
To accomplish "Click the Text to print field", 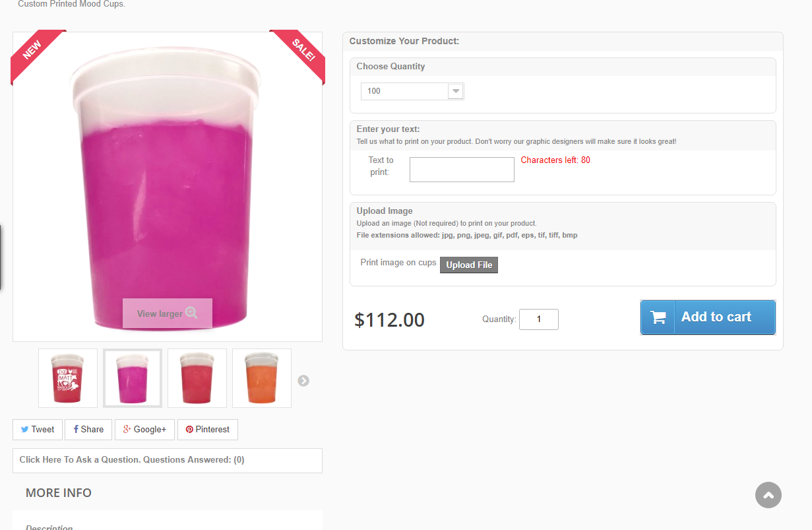I will tap(462, 170).
